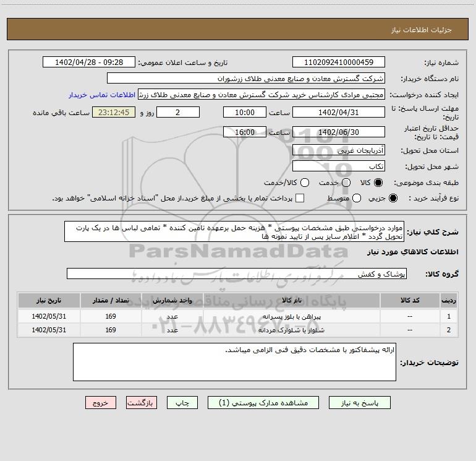Select the کالا radio button
The image size is (476, 461).
click(x=378, y=183)
